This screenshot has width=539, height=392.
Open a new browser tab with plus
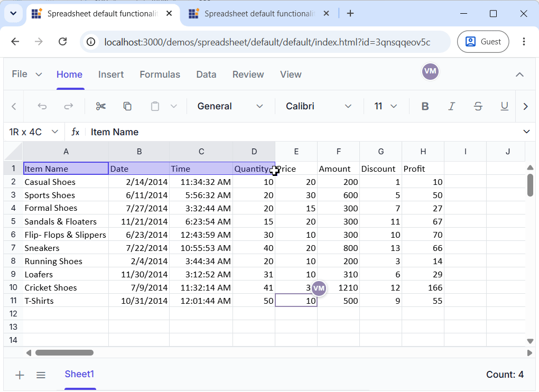[350, 13]
